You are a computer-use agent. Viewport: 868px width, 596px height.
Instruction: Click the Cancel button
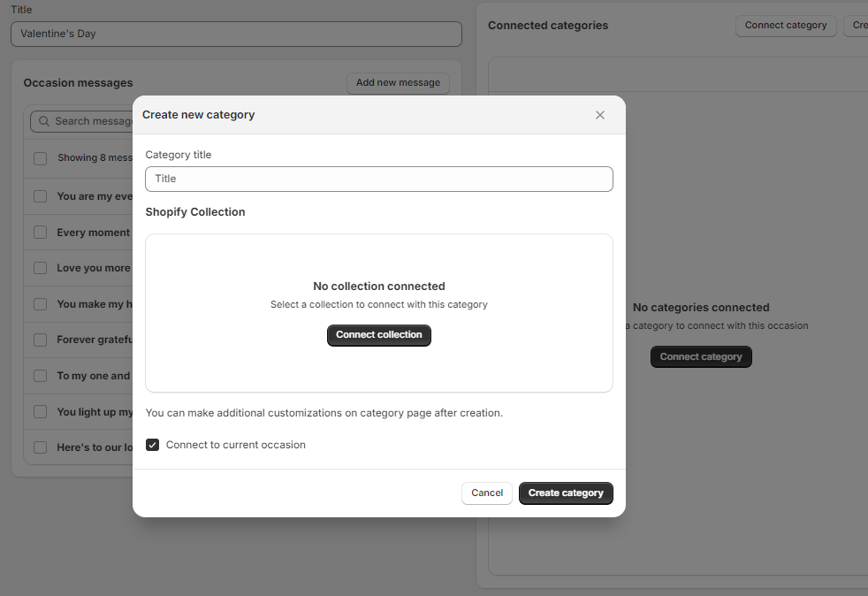point(486,493)
